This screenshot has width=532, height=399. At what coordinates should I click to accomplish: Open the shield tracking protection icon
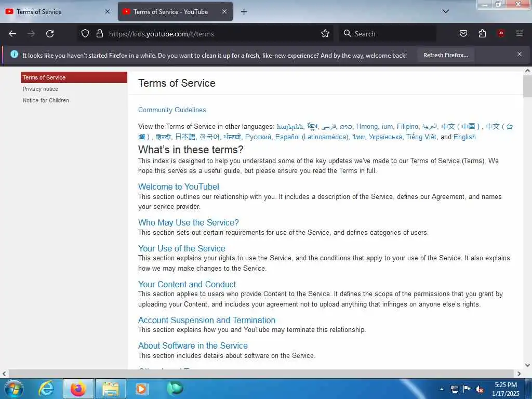(85, 34)
